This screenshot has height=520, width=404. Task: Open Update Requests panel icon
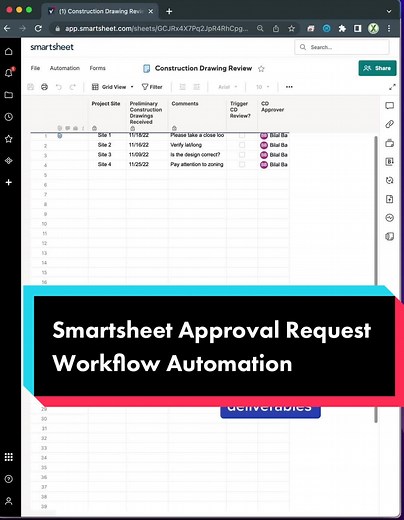coord(389,180)
